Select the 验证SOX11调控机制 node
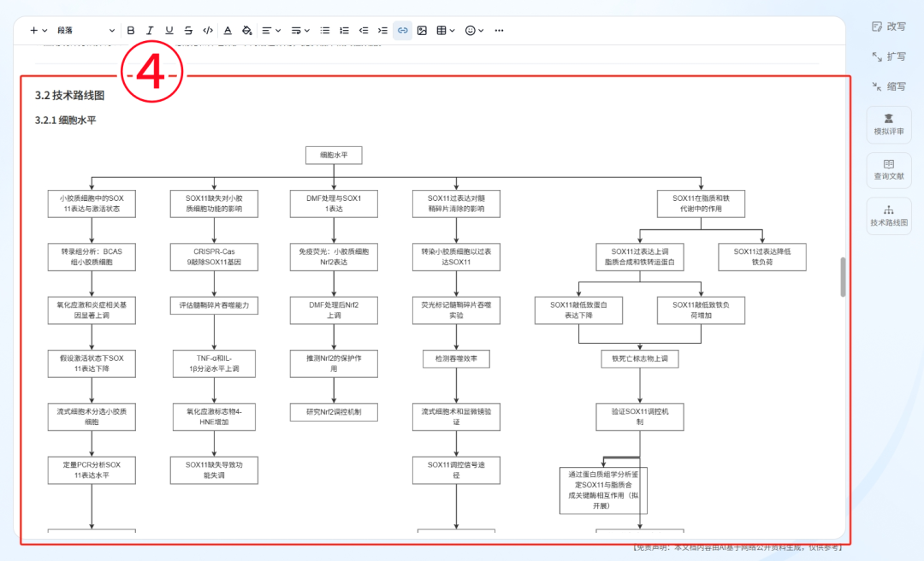Image resolution: width=924 pixels, height=561 pixels. click(639, 417)
